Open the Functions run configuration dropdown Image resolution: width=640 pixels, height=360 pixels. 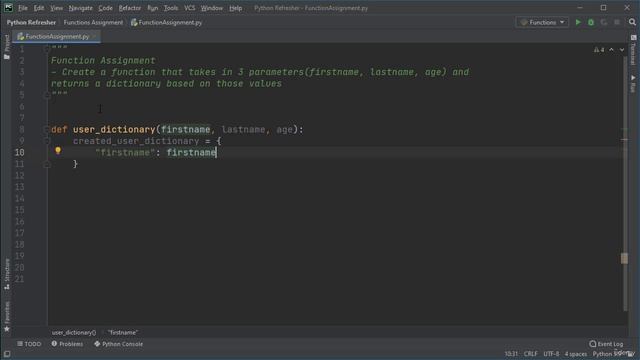click(x=542, y=22)
